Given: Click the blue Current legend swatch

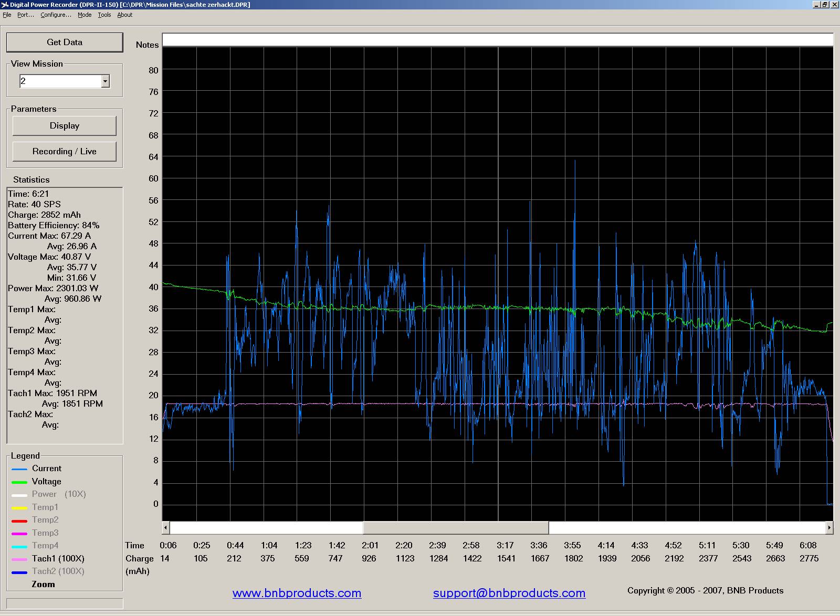Looking at the screenshot, I should [x=19, y=469].
